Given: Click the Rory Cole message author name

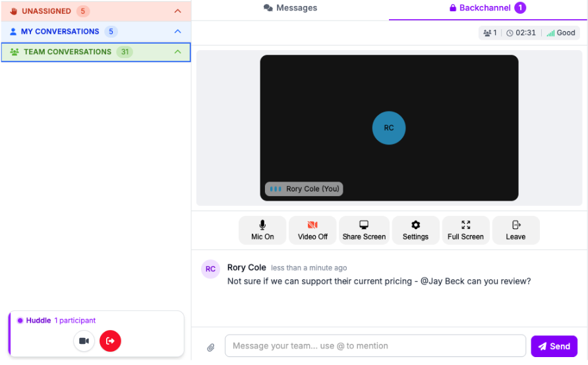Looking at the screenshot, I should [x=247, y=267].
